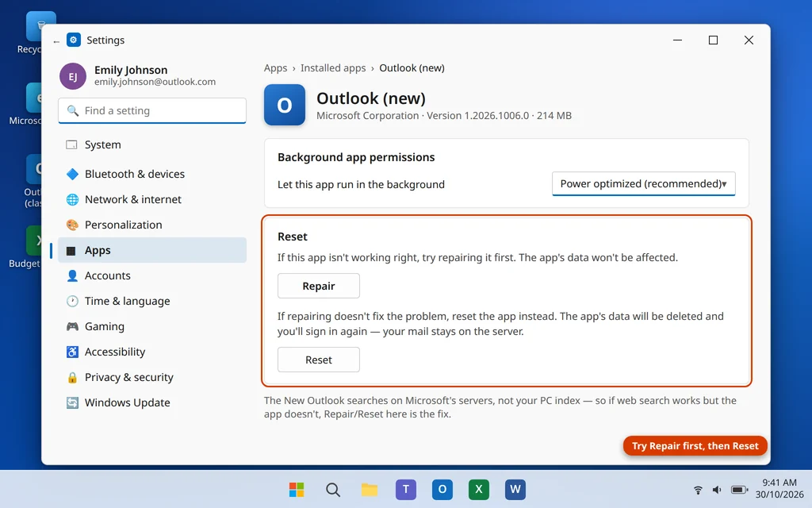This screenshot has width=812, height=508.
Task: Click Let this app run in the background label
Action: (x=361, y=184)
